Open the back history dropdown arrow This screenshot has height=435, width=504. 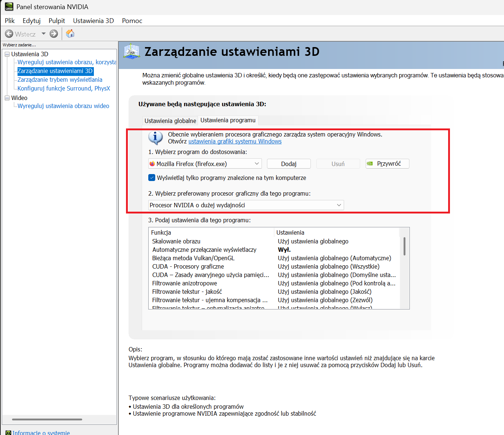(43, 34)
